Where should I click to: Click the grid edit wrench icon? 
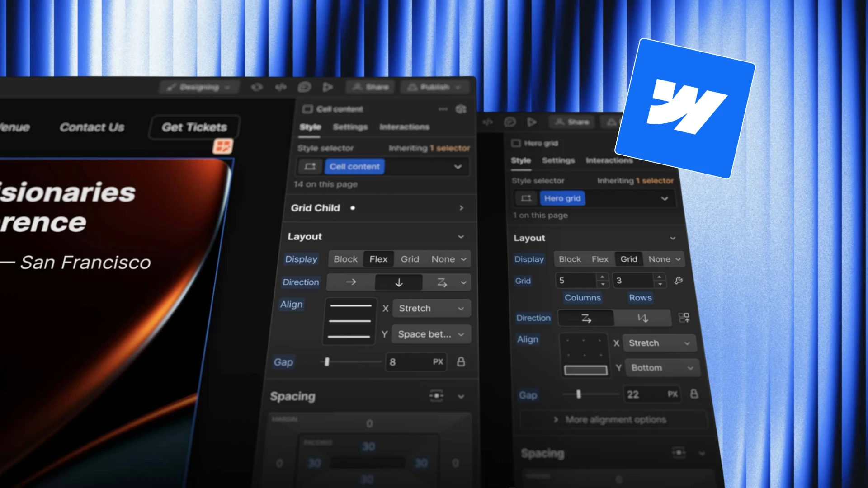(678, 281)
